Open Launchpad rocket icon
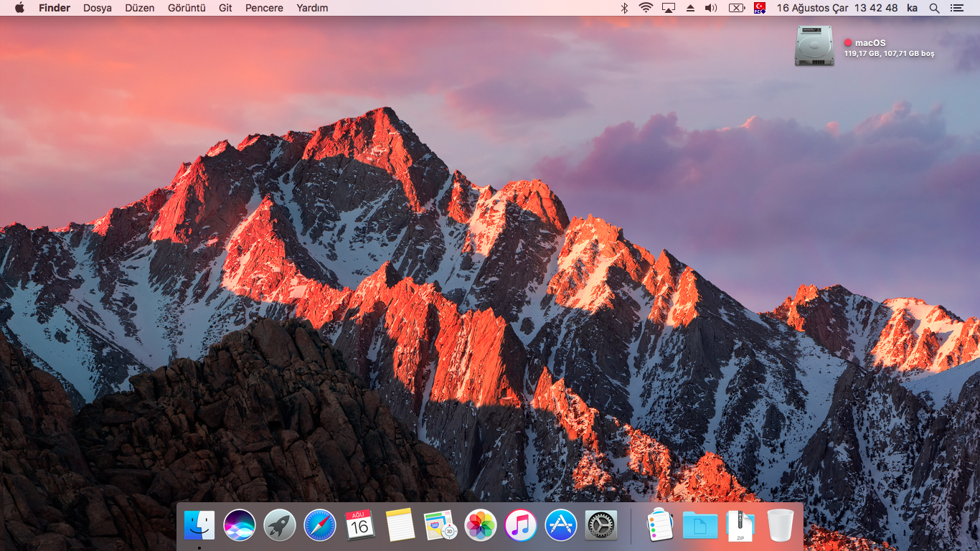The width and height of the screenshot is (980, 551). [280, 525]
